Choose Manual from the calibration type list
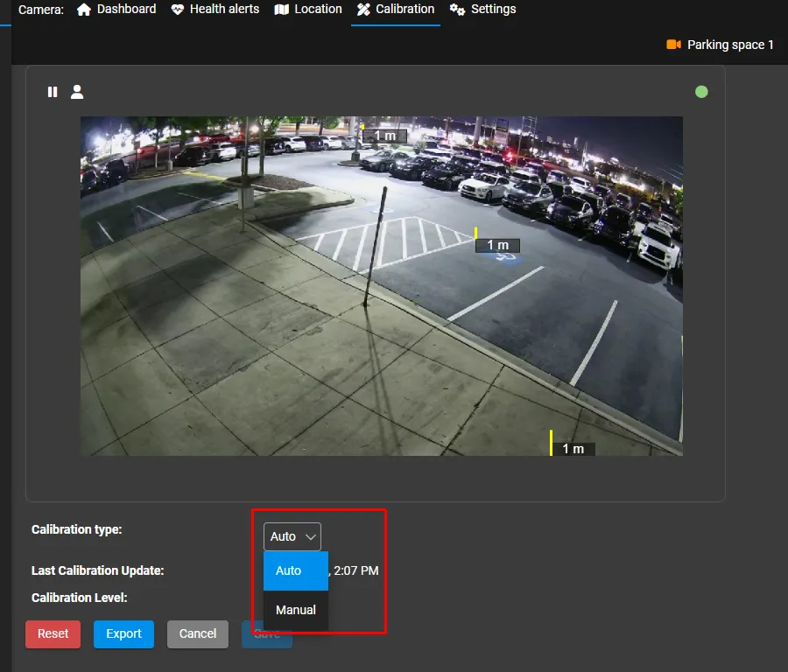This screenshot has height=672, width=788. pyautogui.click(x=296, y=610)
